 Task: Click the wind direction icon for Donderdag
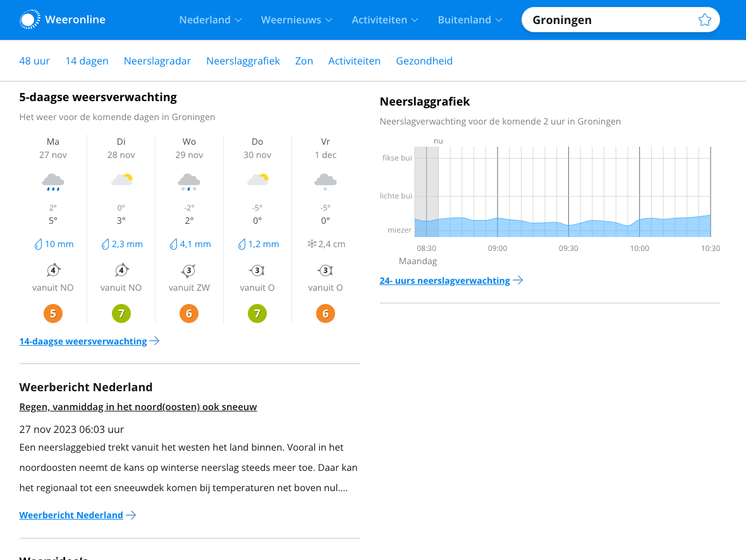257,269
